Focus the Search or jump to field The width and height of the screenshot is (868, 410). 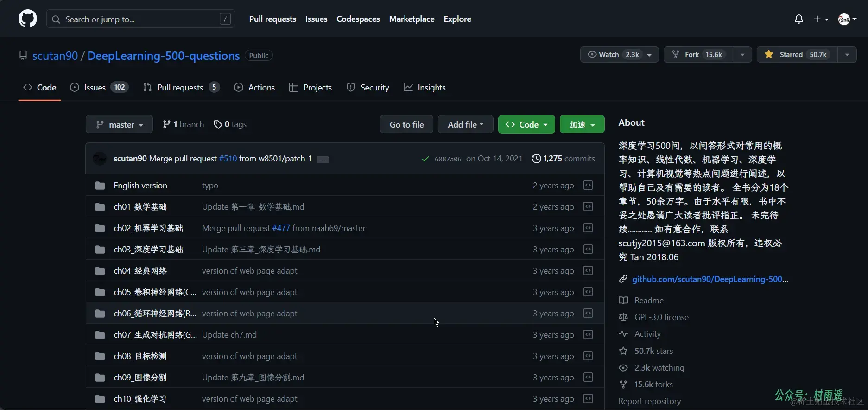141,19
